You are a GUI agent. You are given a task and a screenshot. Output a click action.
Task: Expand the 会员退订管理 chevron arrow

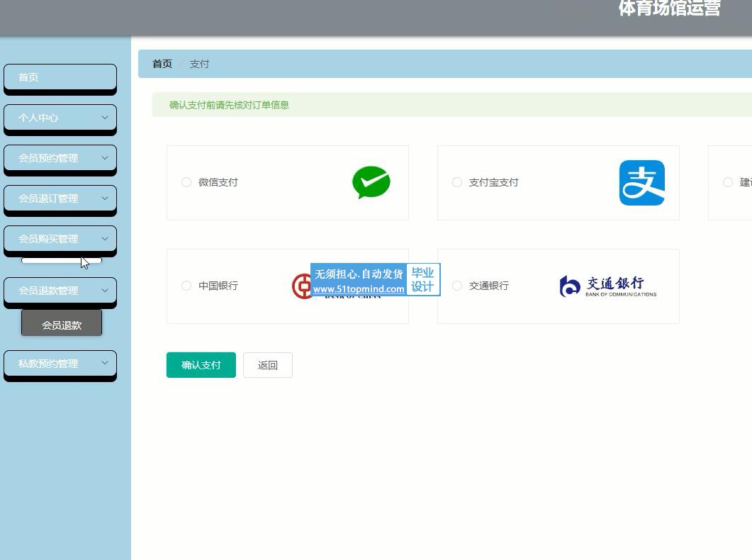pos(105,198)
